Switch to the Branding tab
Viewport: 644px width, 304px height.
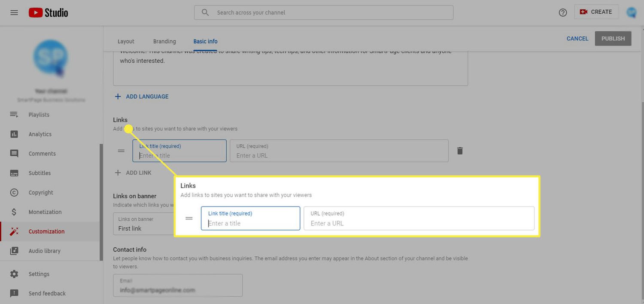(x=164, y=41)
